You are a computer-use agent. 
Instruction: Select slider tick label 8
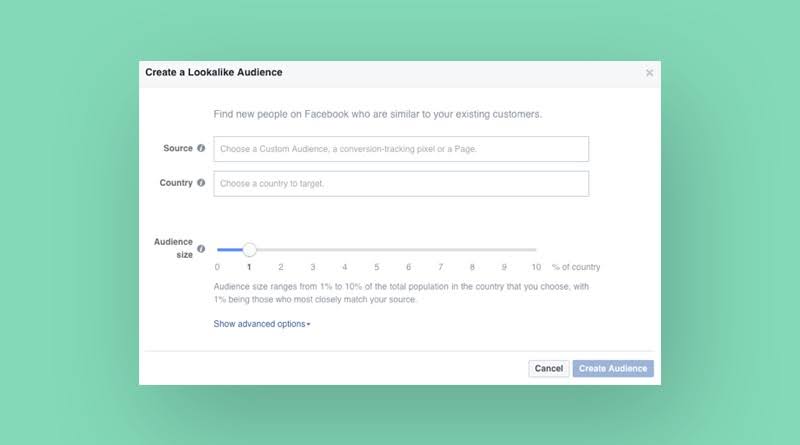pyautogui.click(x=472, y=267)
